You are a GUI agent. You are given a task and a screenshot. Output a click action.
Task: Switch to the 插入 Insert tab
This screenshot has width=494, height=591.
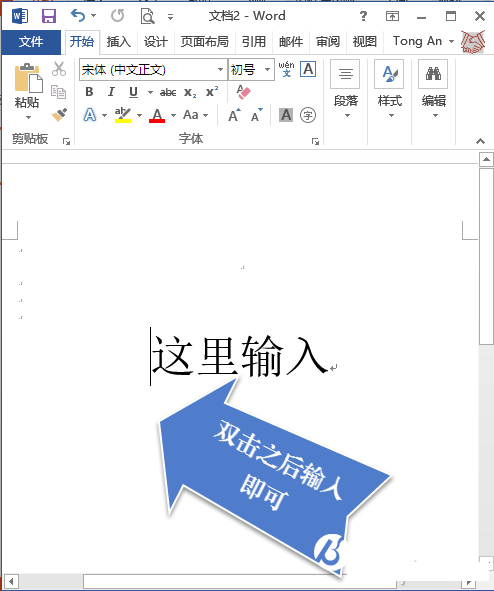pos(118,41)
